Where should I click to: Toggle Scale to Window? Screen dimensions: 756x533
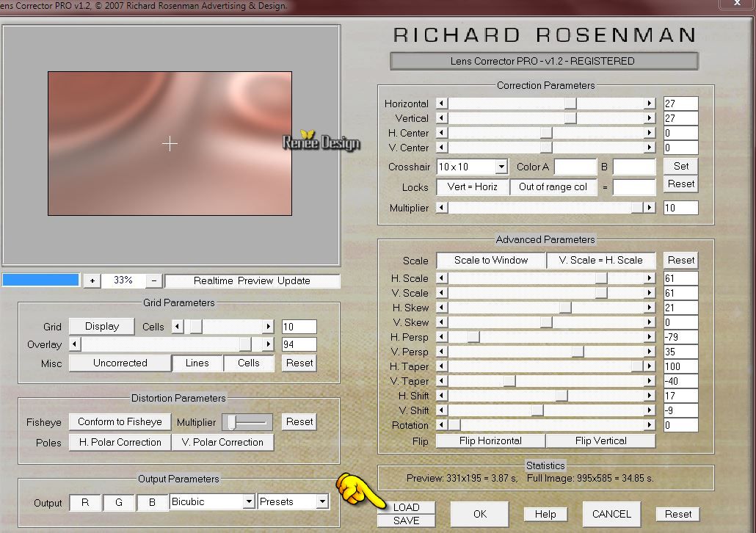point(491,261)
